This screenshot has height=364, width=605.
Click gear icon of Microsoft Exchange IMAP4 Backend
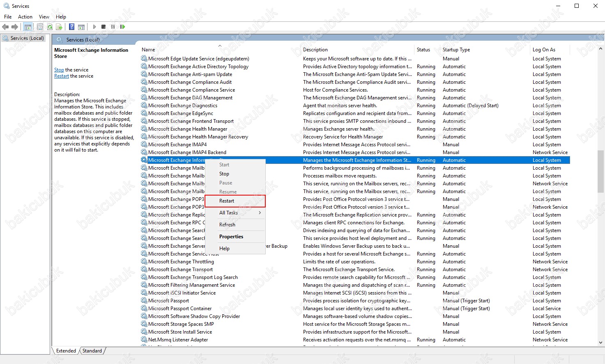(144, 152)
